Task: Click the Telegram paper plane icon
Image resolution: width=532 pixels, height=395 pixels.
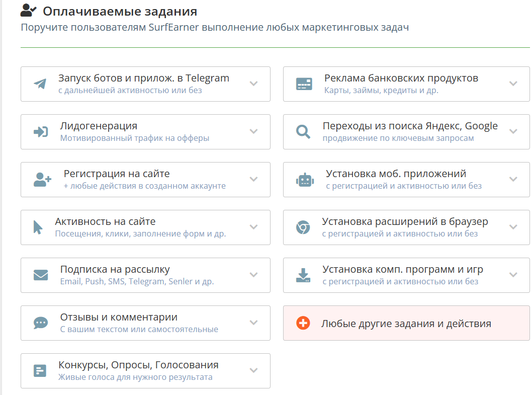Action: (x=40, y=84)
